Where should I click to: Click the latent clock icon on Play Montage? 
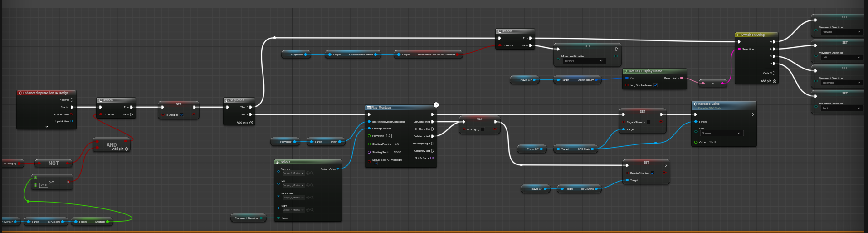pyautogui.click(x=436, y=105)
